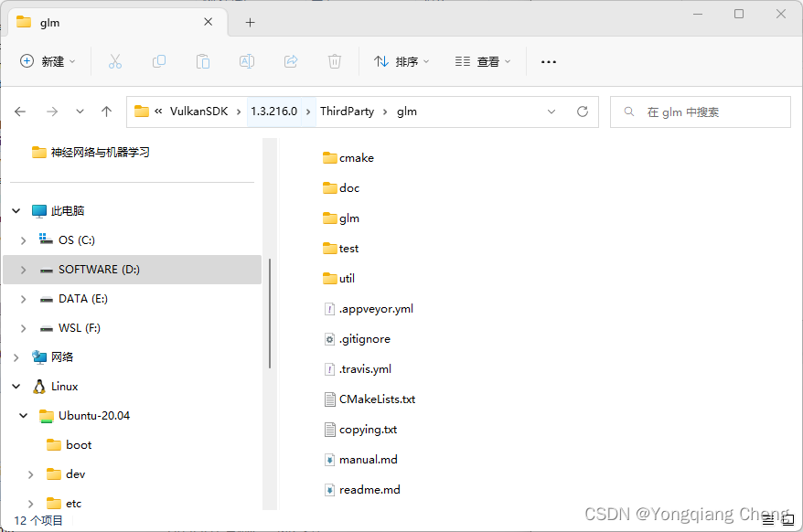Image resolution: width=803 pixels, height=532 pixels.
Task: Select 此电脑 in navigation pane
Action: tap(58, 210)
